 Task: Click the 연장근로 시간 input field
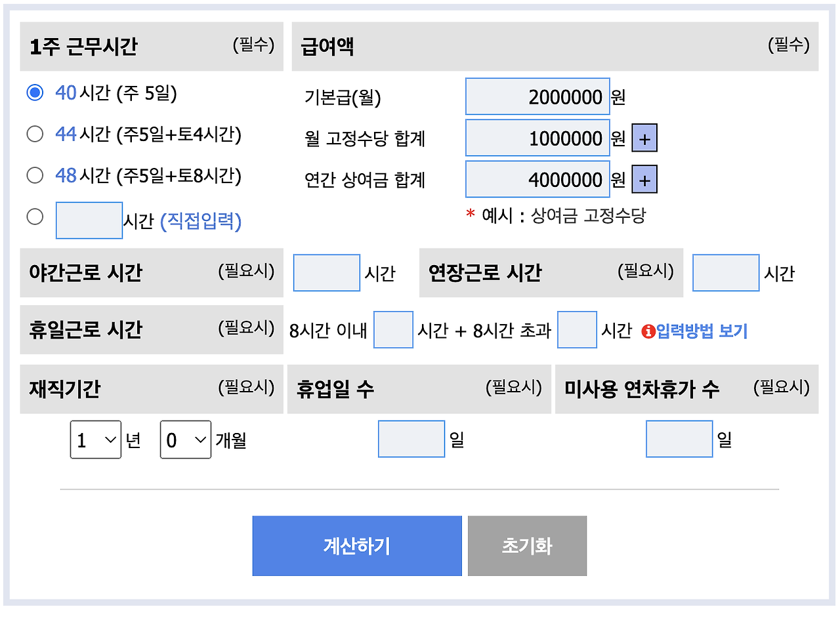point(725,273)
